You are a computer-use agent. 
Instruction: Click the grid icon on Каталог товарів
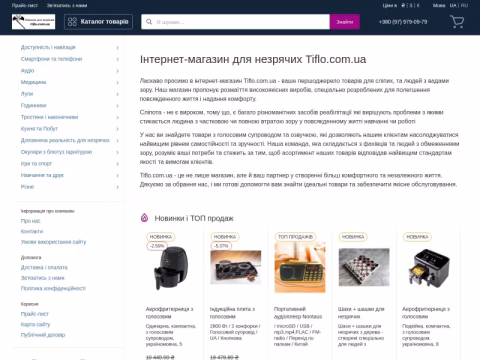pos(72,22)
